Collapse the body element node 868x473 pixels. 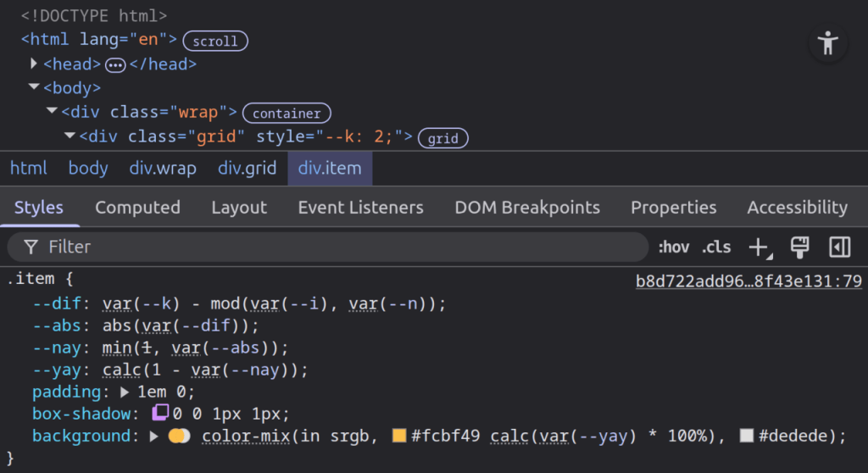(x=34, y=87)
